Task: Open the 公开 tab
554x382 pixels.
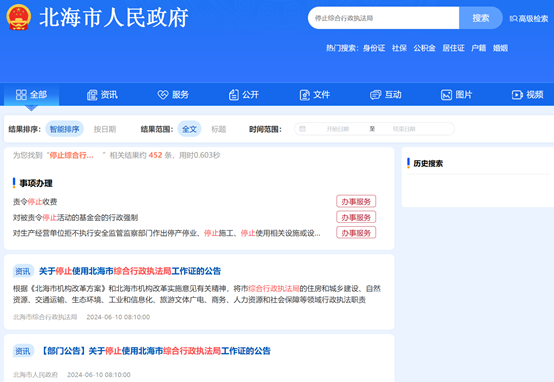Action: [x=244, y=95]
